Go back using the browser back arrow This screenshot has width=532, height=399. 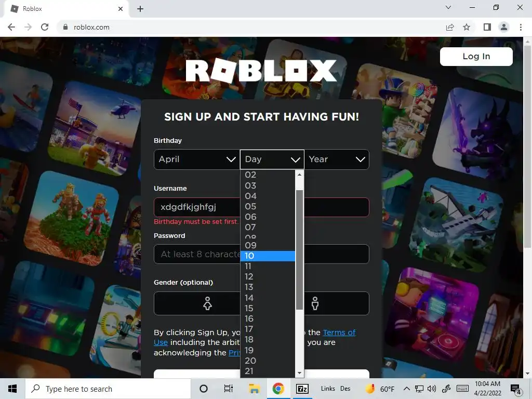(11, 27)
